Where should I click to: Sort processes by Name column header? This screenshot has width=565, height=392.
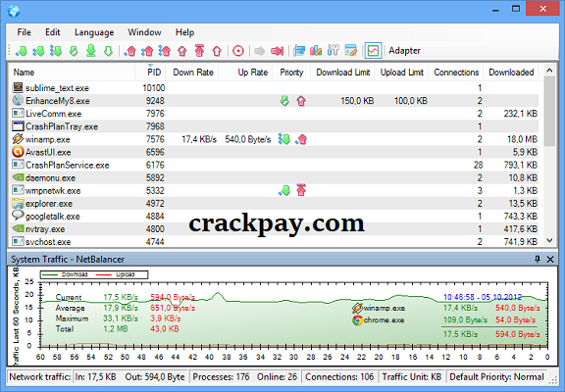coord(72,73)
